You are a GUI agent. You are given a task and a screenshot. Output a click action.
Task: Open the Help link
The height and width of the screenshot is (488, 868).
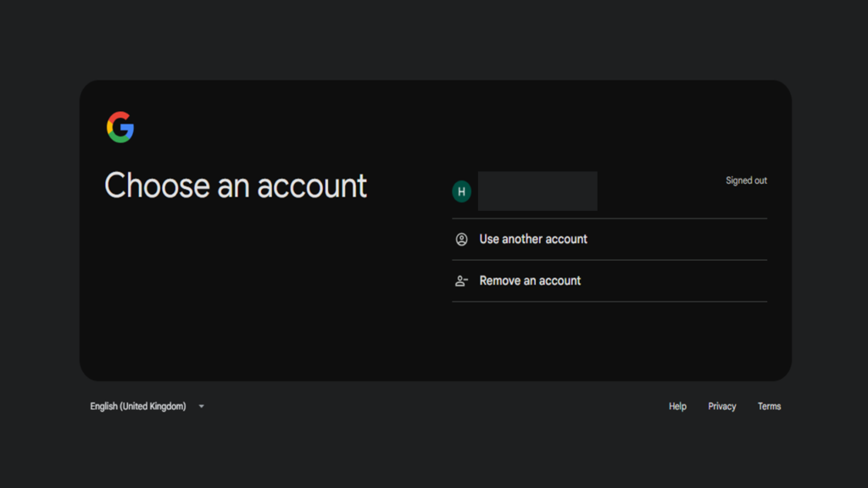[x=677, y=407]
